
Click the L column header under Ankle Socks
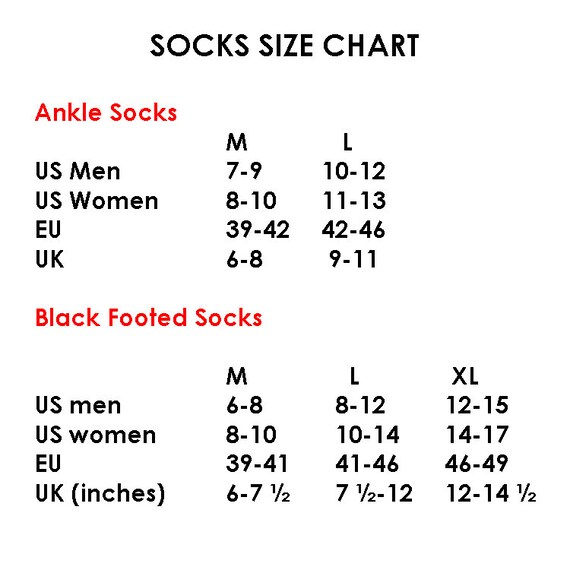(x=348, y=142)
